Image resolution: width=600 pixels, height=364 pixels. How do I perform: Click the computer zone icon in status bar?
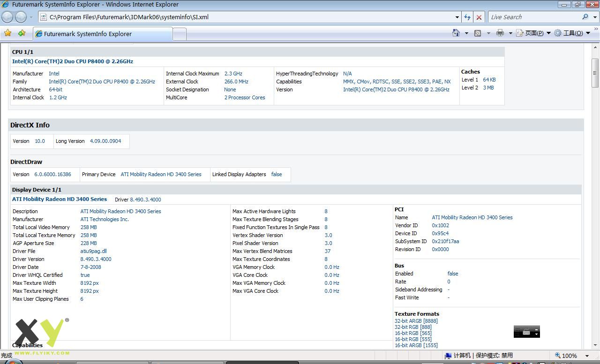(x=448, y=356)
